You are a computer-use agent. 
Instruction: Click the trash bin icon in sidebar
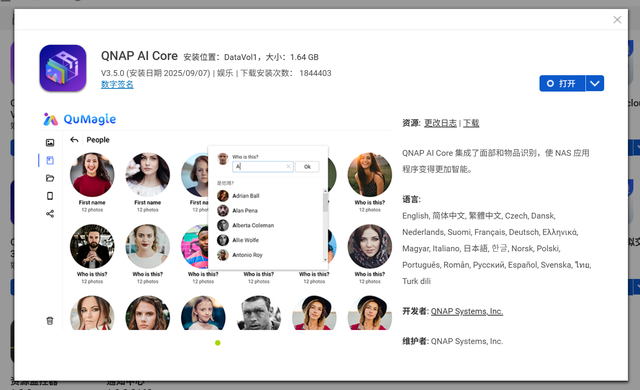click(50, 321)
